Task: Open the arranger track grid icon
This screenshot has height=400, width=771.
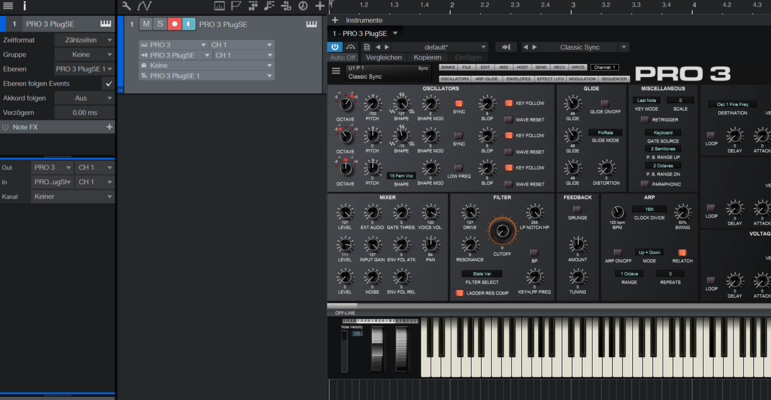Action: (x=253, y=6)
